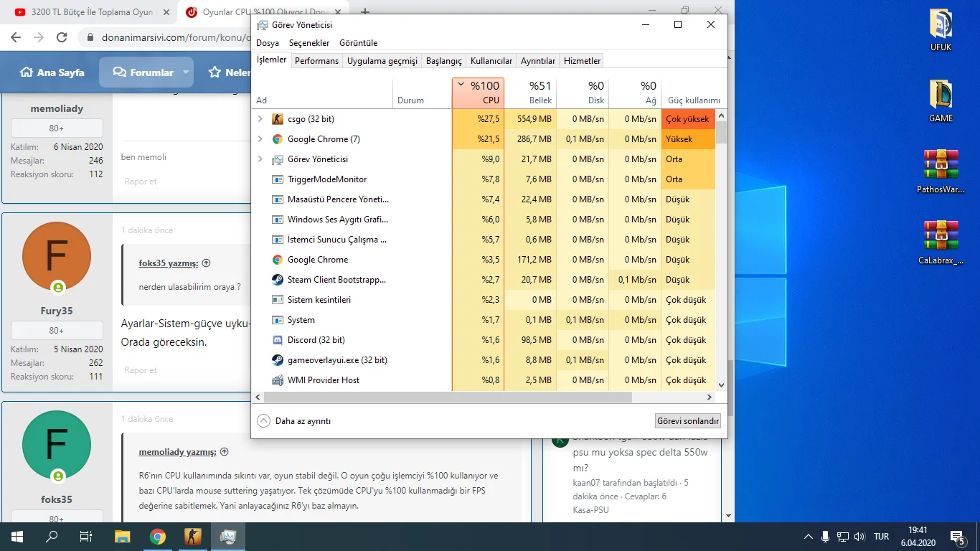Open taskbar search magnifier
The image size is (980, 551).
click(x=52, y=537)
